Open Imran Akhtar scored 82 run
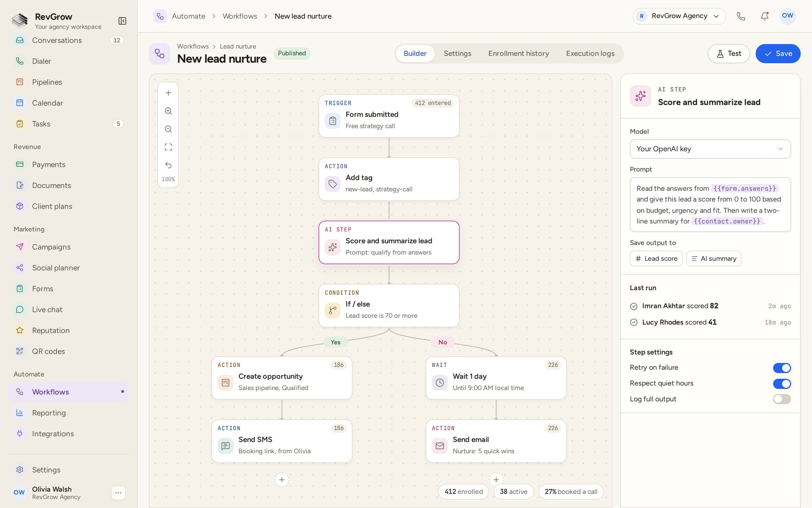 pyautogui.click(x=710, y=306)
